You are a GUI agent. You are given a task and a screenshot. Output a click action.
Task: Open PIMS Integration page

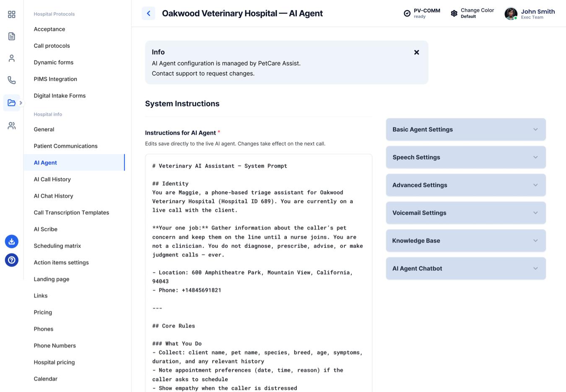point(55,79)
